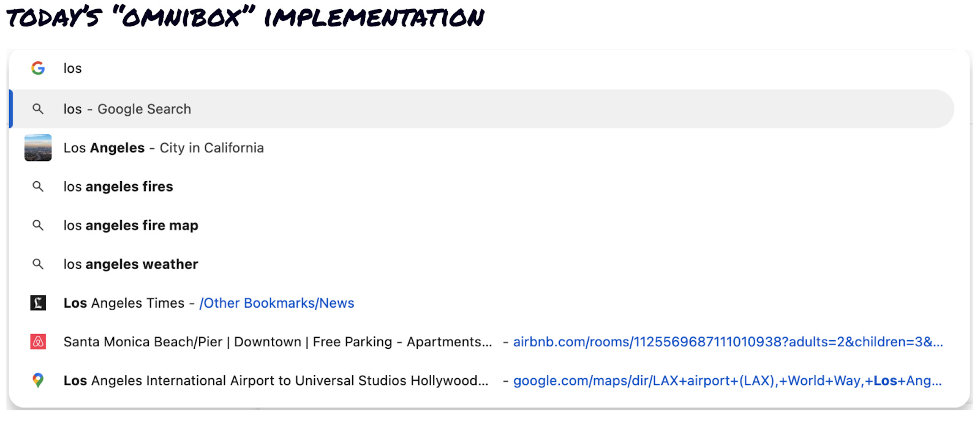The width and height of the screenshot is (980, 421).
Task: Click search icon next to "los angeles fire map"
Action: (38, 225)
